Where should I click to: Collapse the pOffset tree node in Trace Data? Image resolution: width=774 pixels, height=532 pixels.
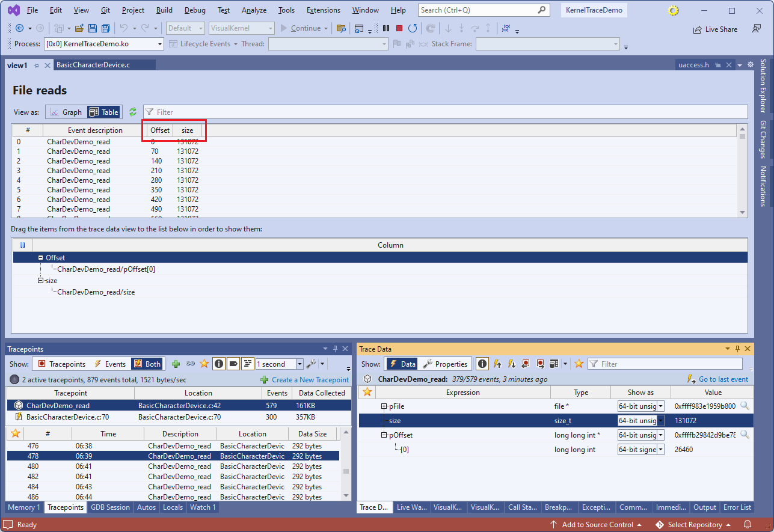pos(384,435)
